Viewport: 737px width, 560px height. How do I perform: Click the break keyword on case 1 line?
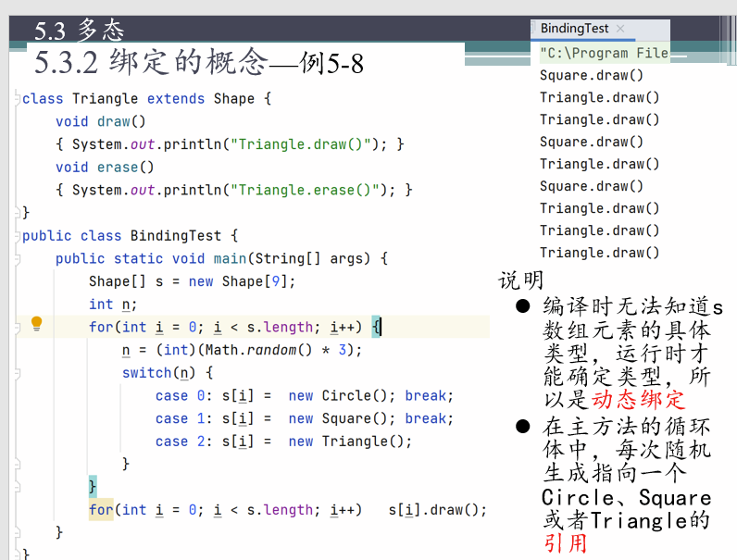coord(426,419)
